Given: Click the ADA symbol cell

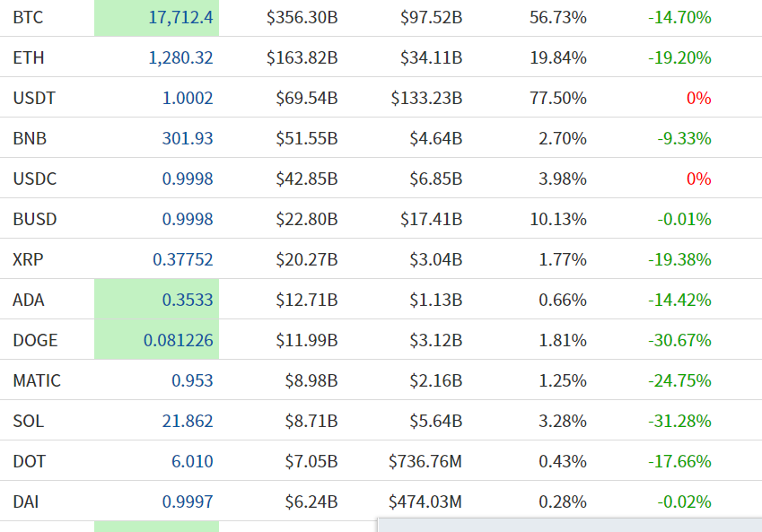Looking at the screenshot, I should 29,300.
